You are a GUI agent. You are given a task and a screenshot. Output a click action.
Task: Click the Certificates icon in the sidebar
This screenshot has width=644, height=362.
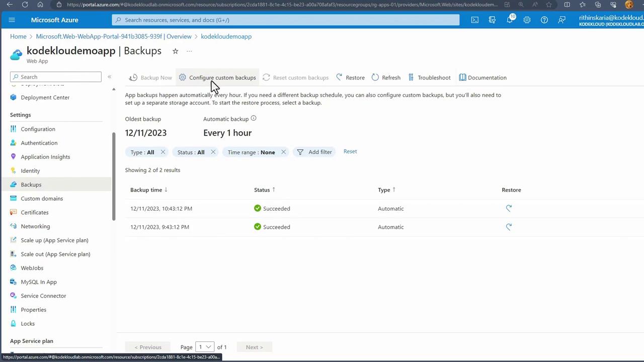tap(14, 213)
